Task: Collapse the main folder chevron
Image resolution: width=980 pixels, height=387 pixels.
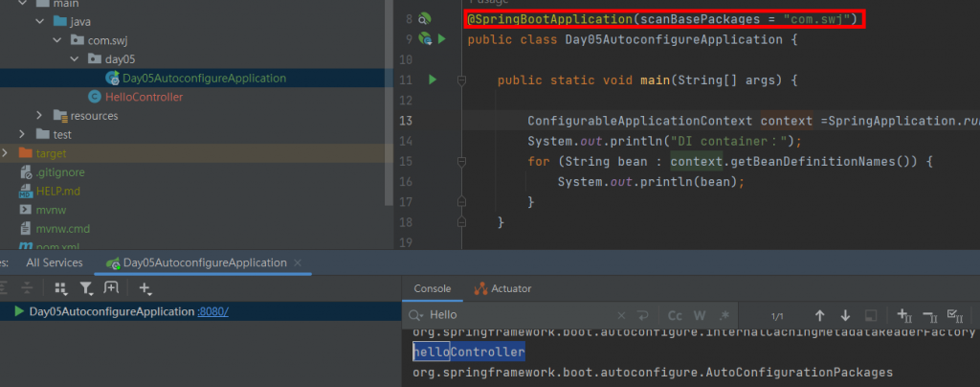Action: coord(23,4)
